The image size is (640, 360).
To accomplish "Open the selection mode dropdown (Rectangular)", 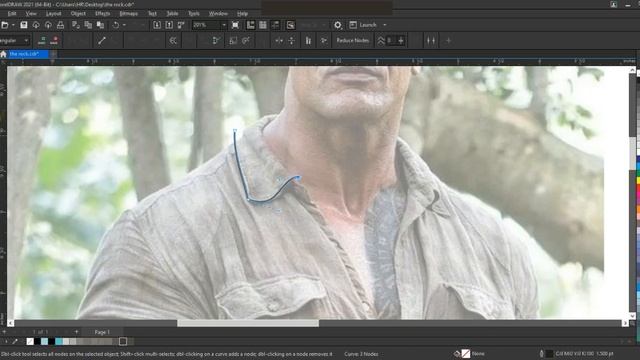I will [26, 41].
